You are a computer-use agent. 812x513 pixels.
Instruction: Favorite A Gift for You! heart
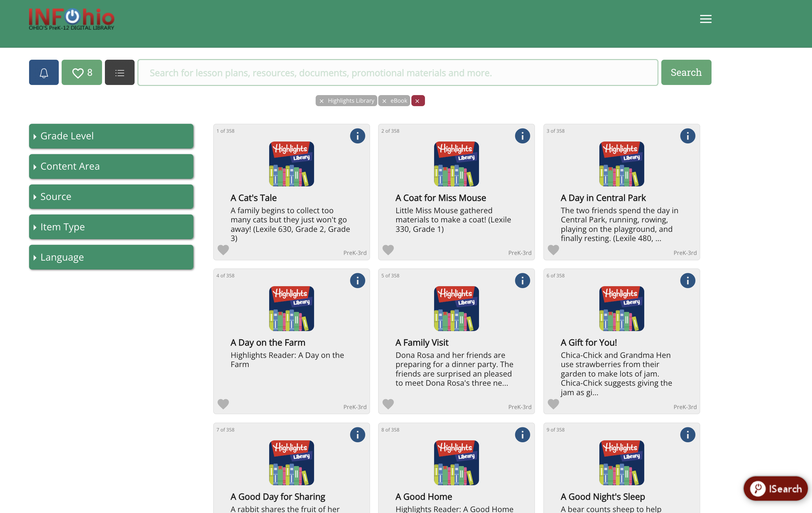(x=553, y=404)
